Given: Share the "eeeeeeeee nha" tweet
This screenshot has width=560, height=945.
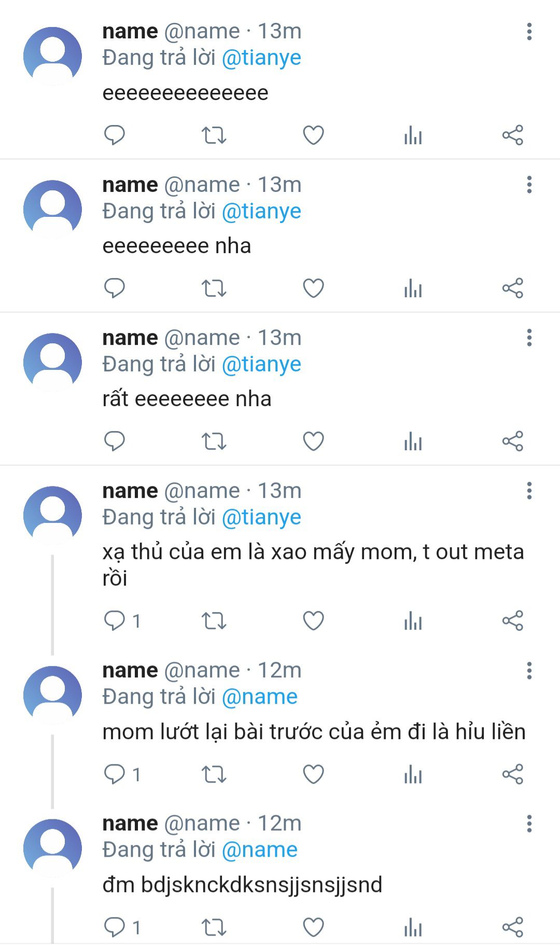Looking at the screenshot, I should click(x=513, y=288).
